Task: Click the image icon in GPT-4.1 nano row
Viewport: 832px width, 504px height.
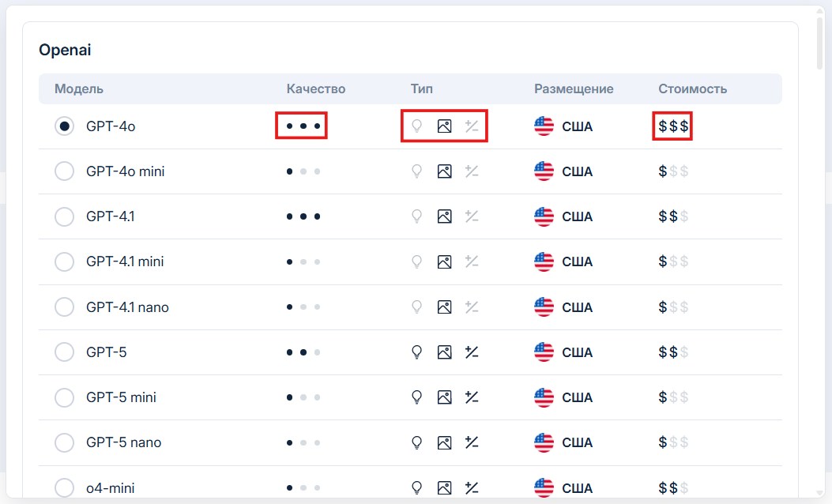Action: coord(444,307)
